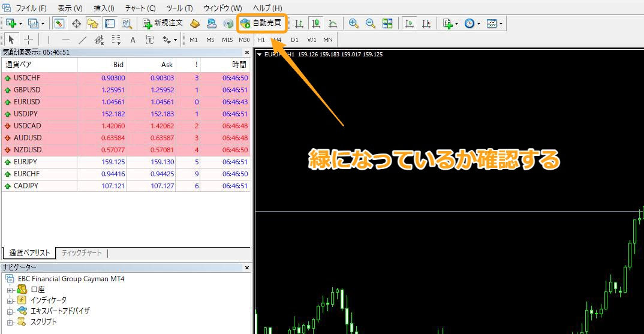Switch chart to M5 timeframe
The image size is (644, 334).
(x=210, y=40)
